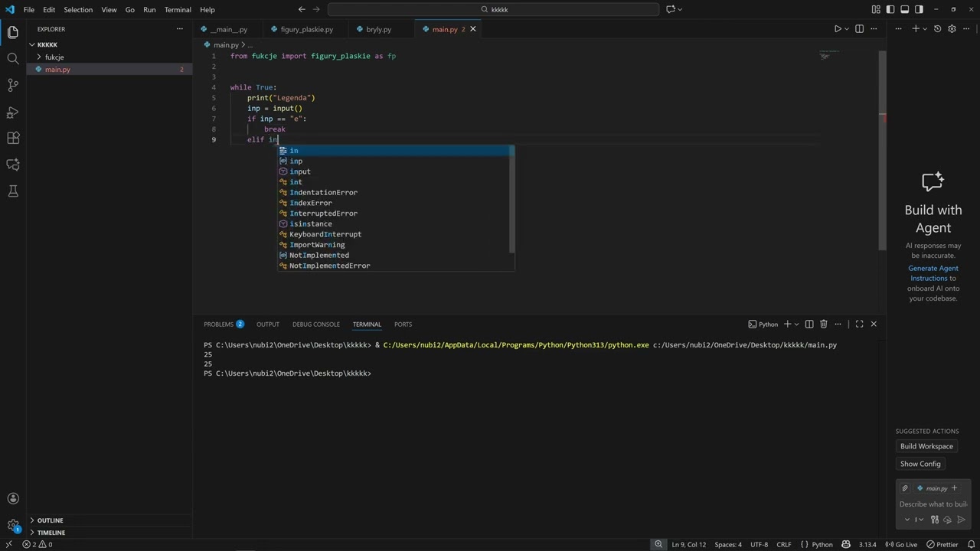The image size is (980, 551).
Task: Toggle Go Live server
Action: 901,544
